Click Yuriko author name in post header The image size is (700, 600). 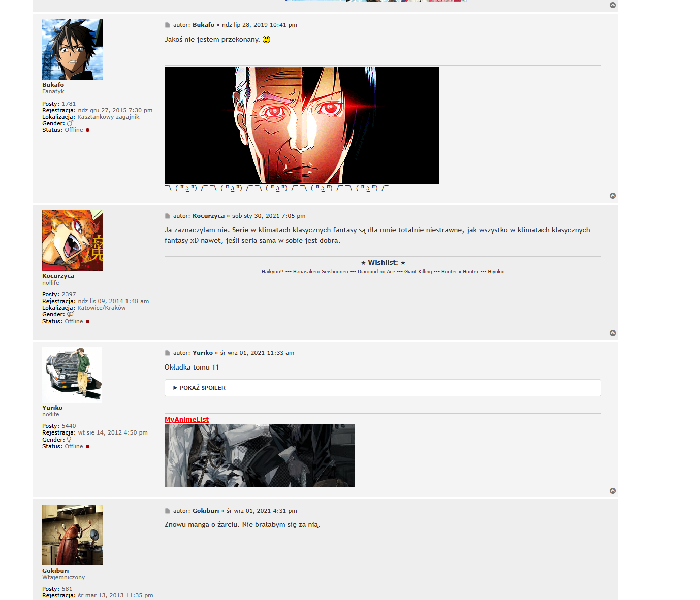point(202,353)
